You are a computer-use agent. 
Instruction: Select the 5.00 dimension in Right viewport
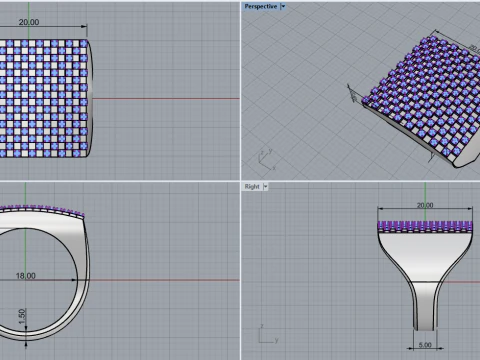[x=425, y=345]
